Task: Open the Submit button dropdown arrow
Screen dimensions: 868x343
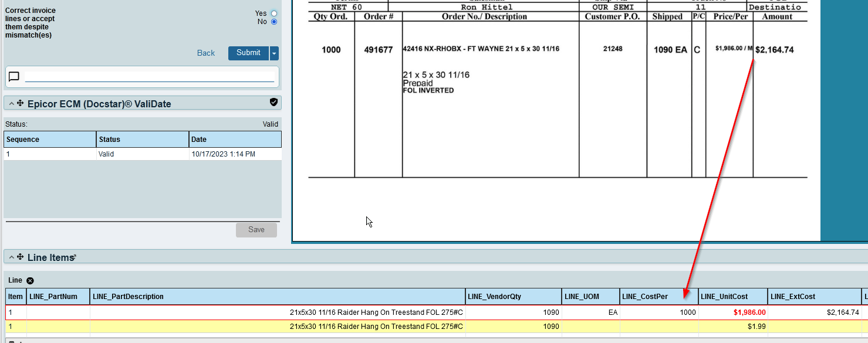Action: pos(273,53)
